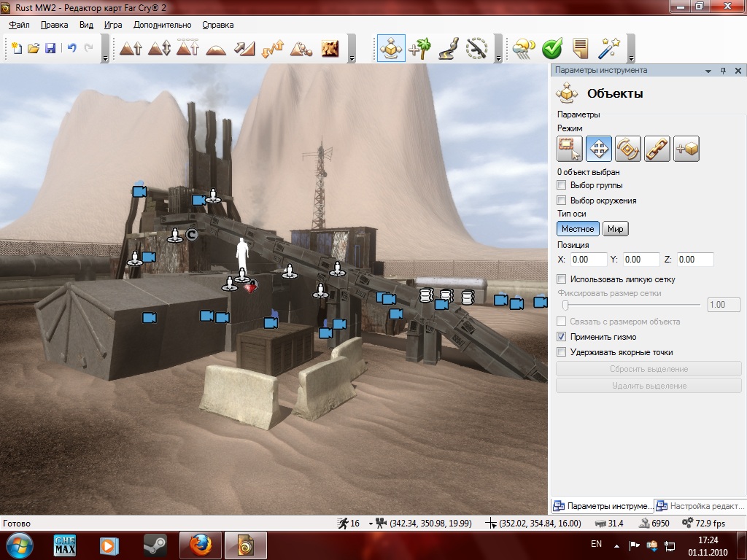
Task: Expand the environment toolbar overflow arrow
Action: [x=631, y=58]
